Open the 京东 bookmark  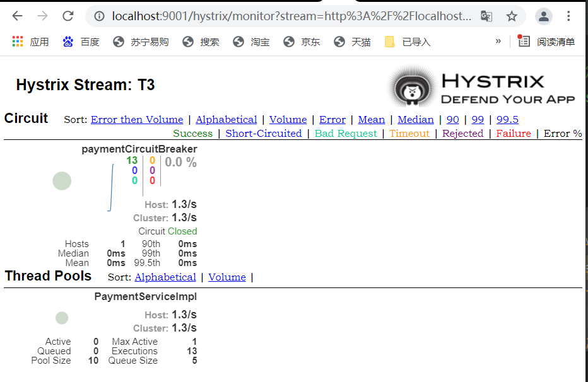(302, 42)
